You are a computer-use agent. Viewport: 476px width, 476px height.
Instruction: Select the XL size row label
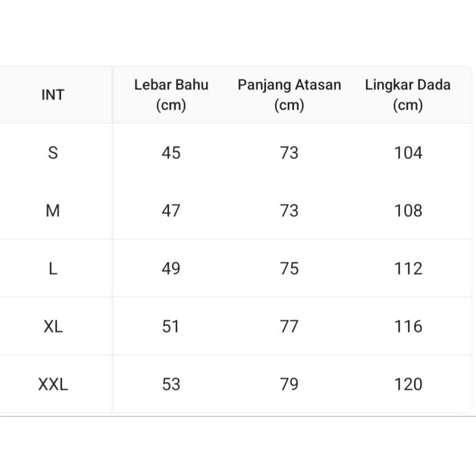(53, 326)
